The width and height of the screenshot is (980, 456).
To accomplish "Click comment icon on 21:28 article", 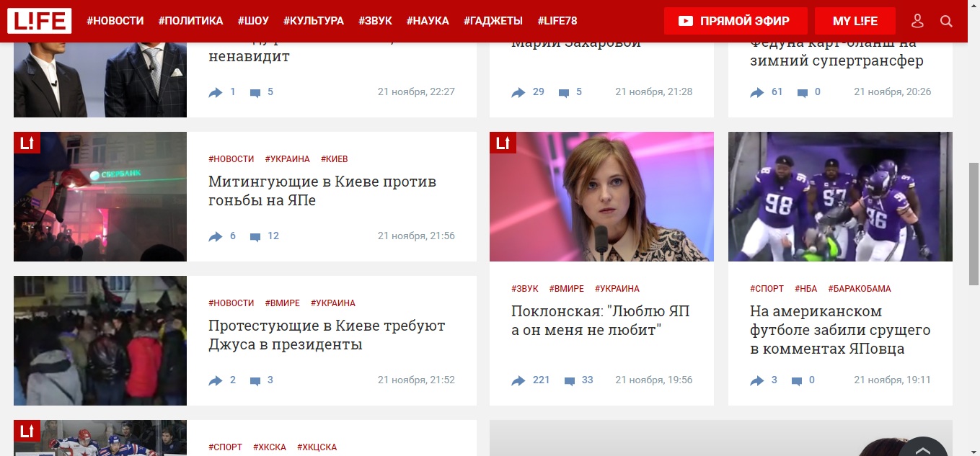I will click(564, 93).
